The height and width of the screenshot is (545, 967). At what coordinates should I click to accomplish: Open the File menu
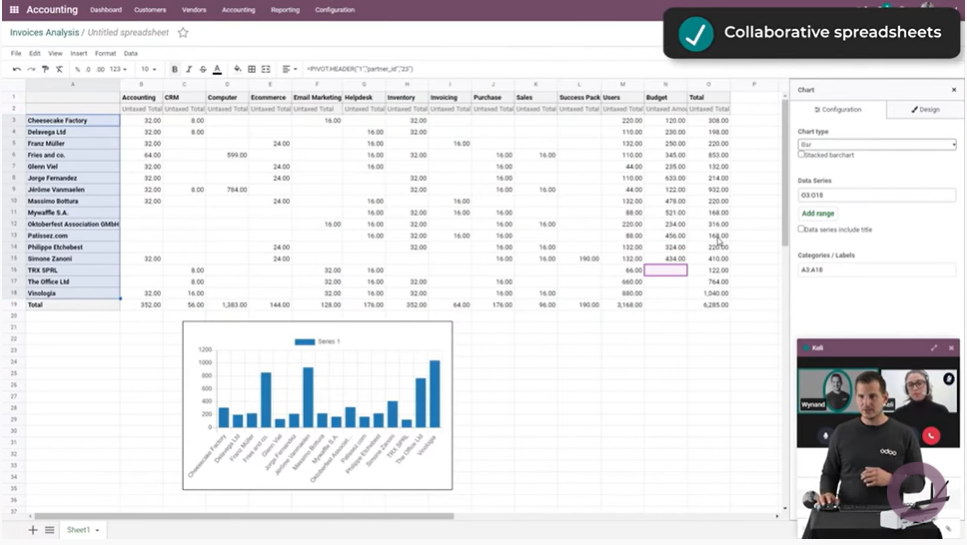coord(16,54)
